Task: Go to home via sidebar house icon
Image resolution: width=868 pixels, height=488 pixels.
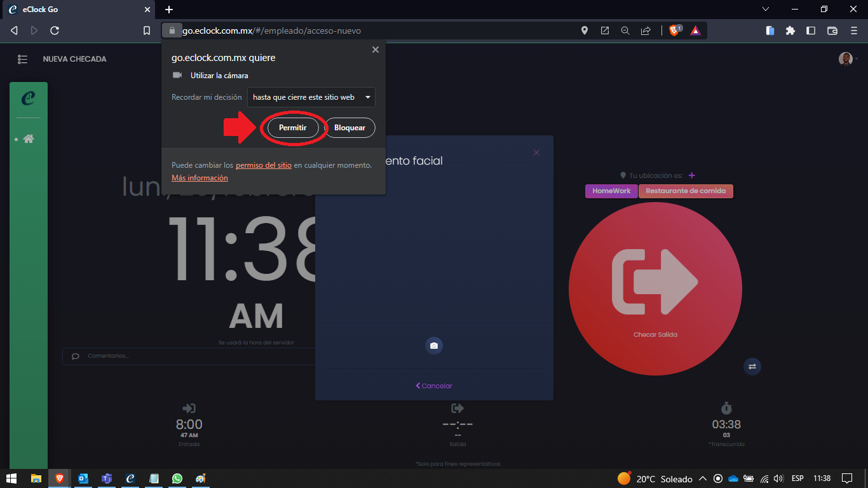Action: (x=28, y=139)
